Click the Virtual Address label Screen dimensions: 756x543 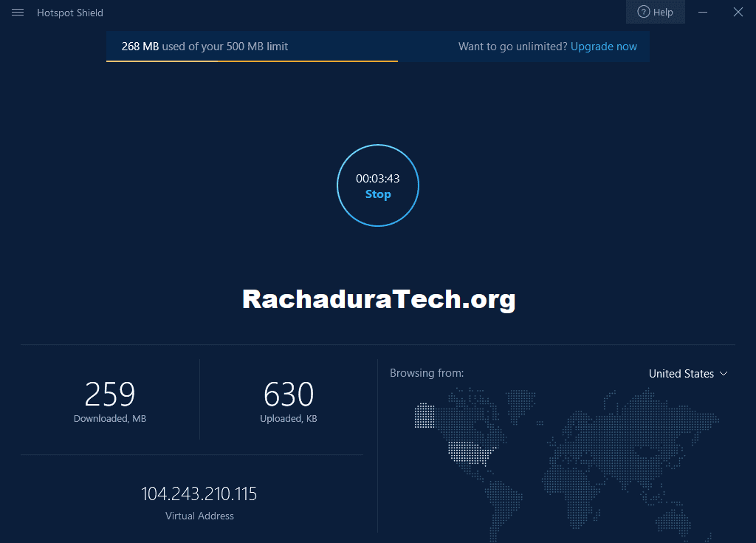click(x=199, y=516)
